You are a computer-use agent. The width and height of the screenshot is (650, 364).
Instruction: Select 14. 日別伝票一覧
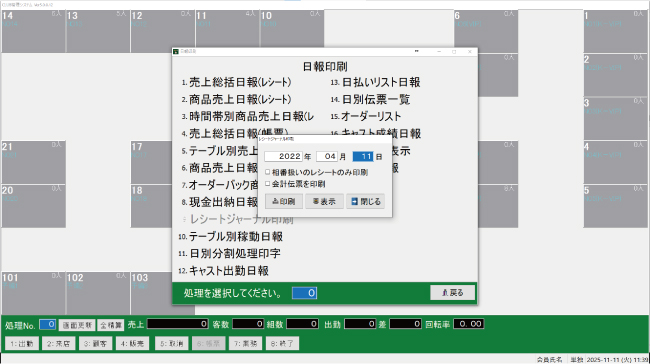370,99
